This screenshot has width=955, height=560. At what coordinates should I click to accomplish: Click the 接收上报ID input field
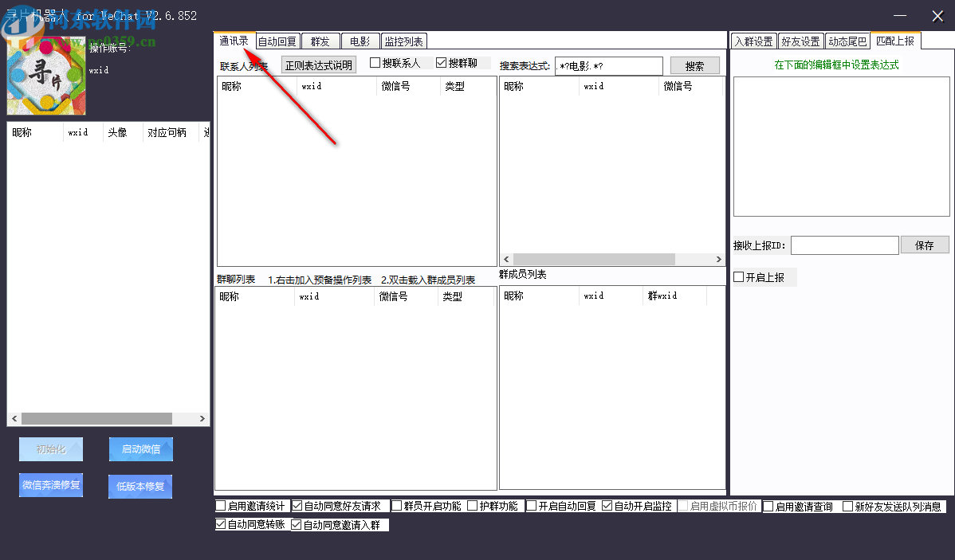click(x=845, y=245)
